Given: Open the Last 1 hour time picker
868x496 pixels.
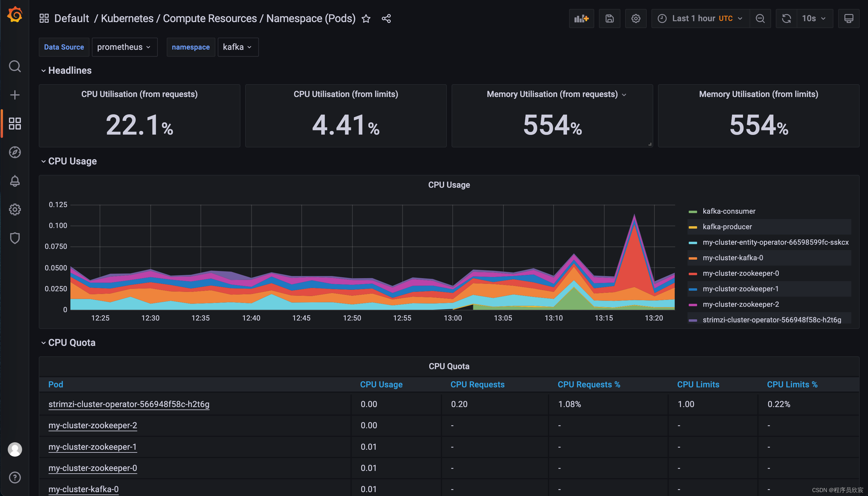Looking at the screenshot, I should point(700,19).
